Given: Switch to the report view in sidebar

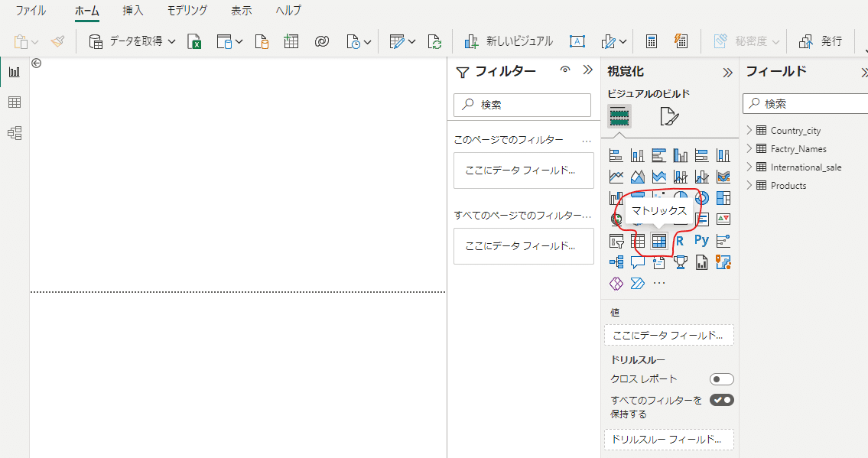Looking at the screenshot, I should coord(15,72).
